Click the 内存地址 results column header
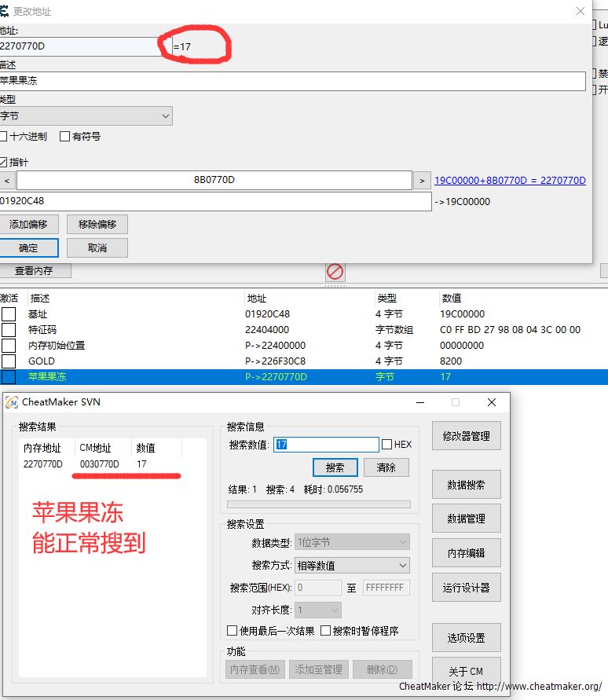Image resolution: width=608 pixels, height=700 pixels. (x=42, y=448)
